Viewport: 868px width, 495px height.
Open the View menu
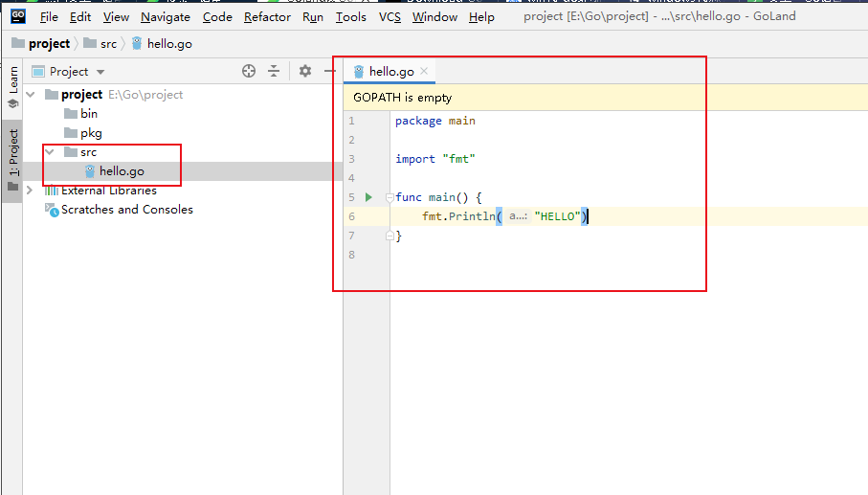pyautogui.click(x=116, y=17)
